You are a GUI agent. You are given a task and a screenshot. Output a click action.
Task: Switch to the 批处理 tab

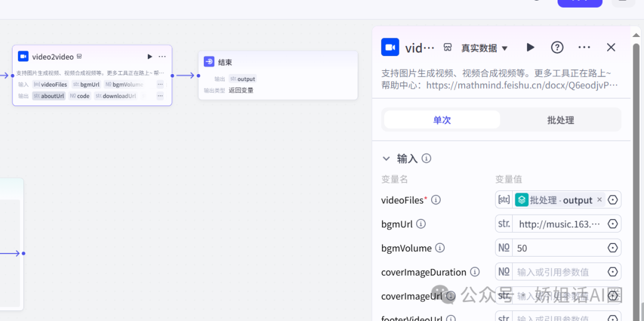(x=561, y=120)
